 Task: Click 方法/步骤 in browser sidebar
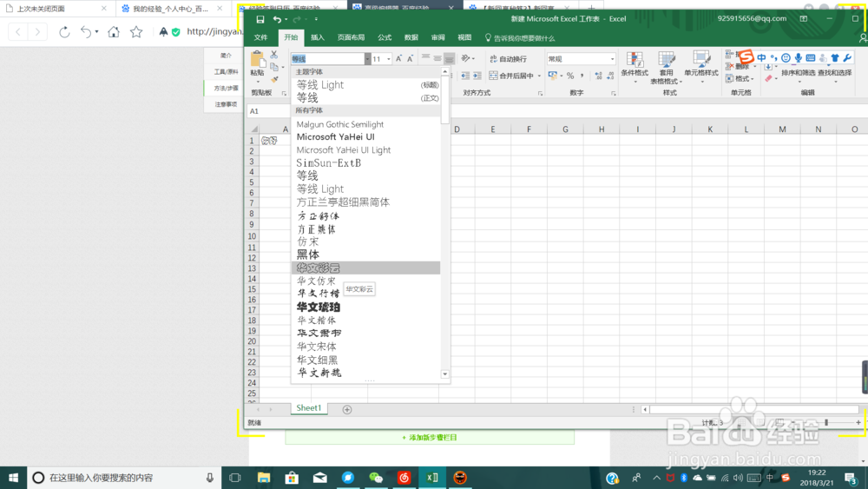(226, 88)
